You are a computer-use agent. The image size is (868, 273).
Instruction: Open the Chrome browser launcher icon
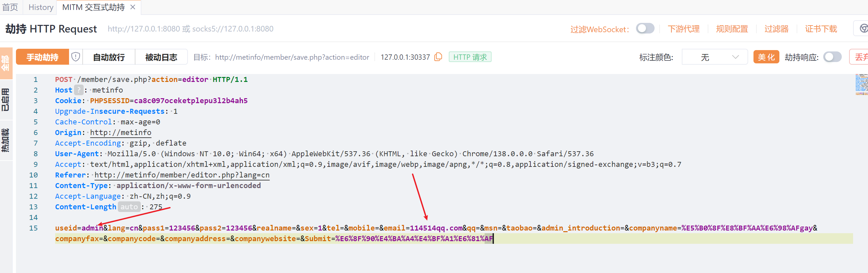point(863,29)
